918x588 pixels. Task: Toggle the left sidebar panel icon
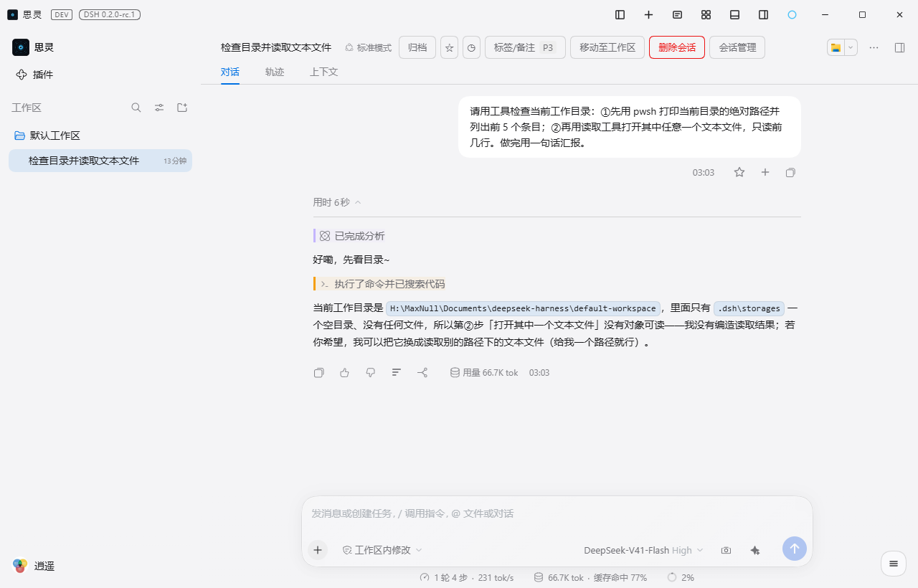620,14
